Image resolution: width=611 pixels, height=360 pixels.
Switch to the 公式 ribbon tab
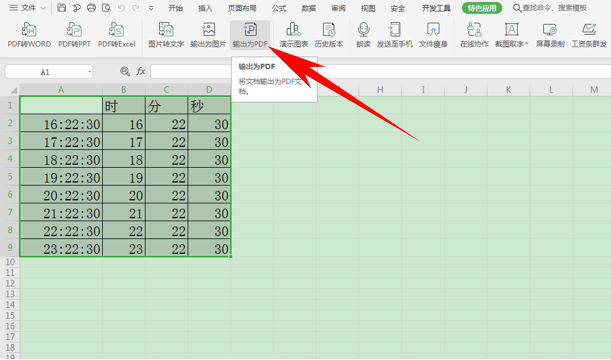279,8
